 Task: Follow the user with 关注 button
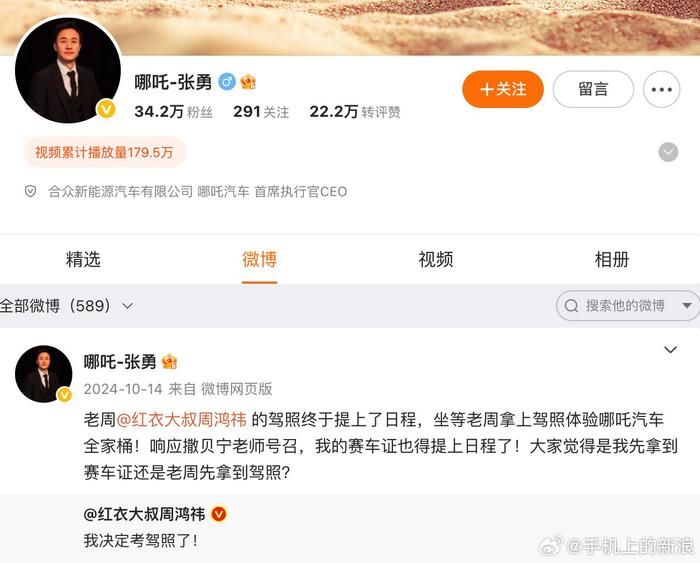(503, 89)
